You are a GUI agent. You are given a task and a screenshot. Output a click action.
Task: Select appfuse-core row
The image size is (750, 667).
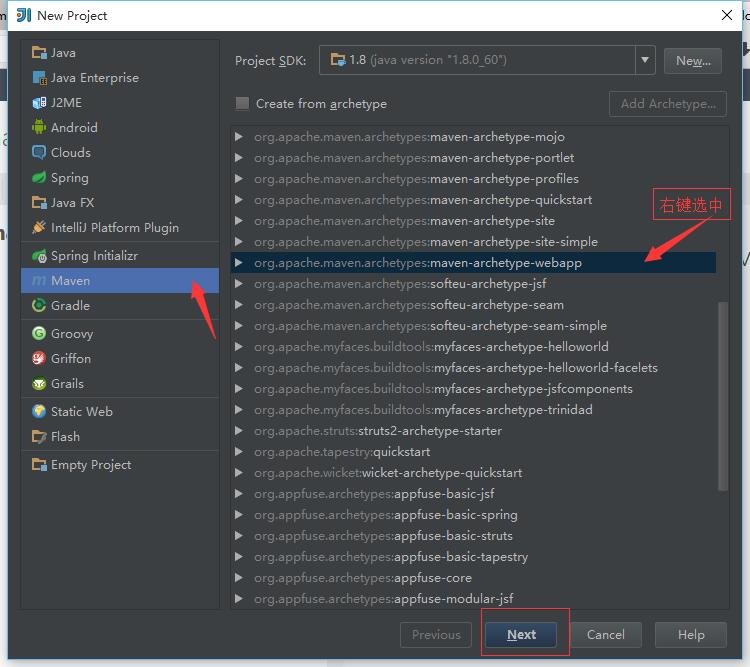473,578
